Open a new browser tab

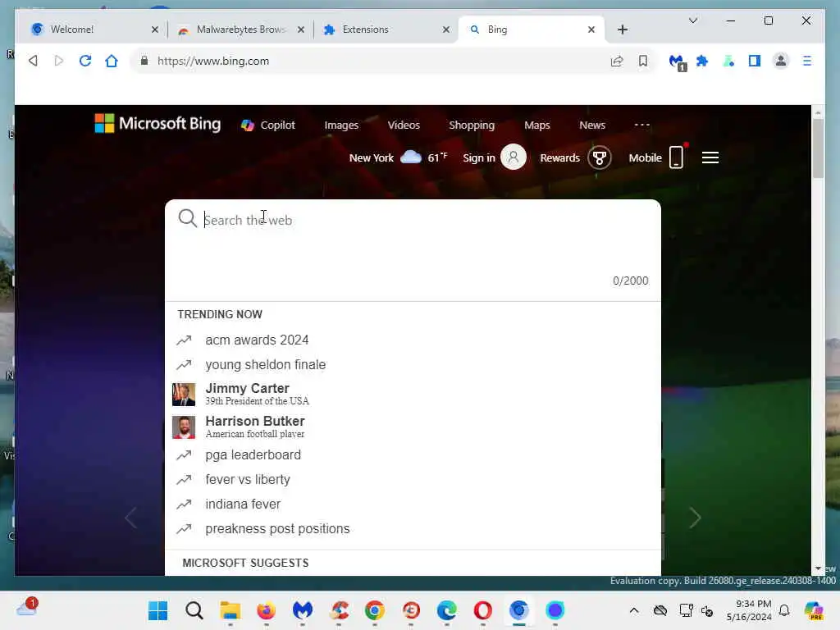pos(623,30)
